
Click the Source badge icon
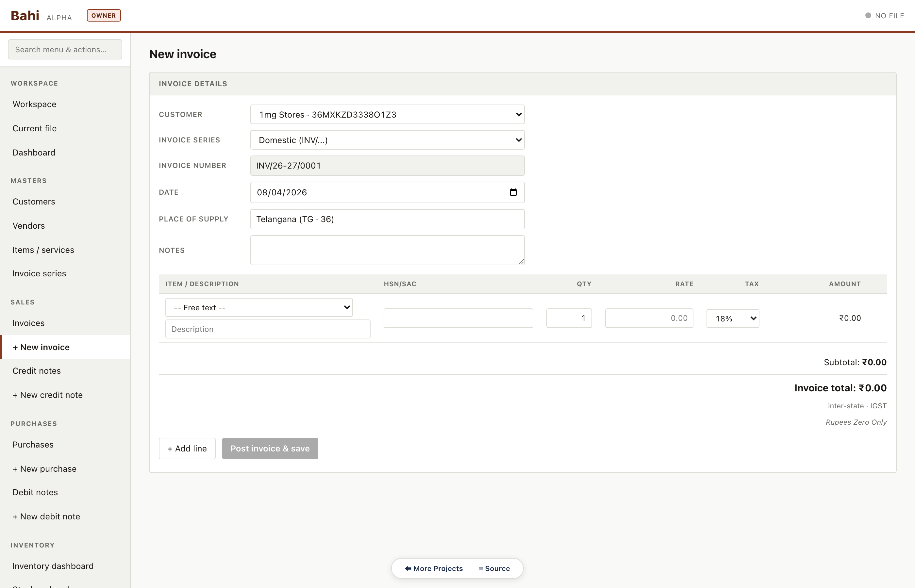(x=480, y=568)
